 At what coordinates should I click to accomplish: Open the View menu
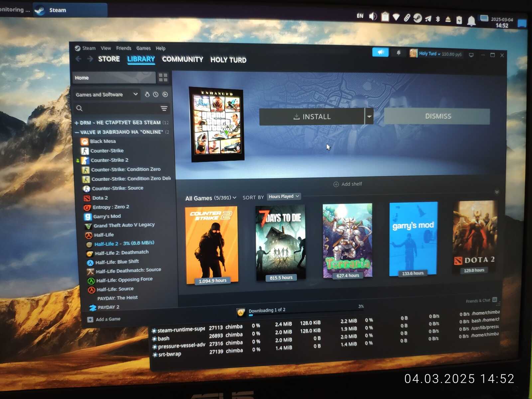click(x=106, y=48)
